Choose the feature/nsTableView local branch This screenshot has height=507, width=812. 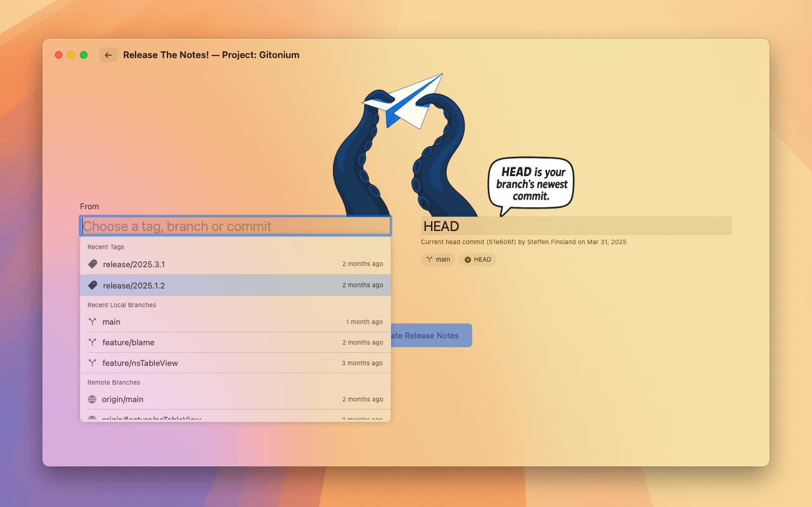[235, 363]
